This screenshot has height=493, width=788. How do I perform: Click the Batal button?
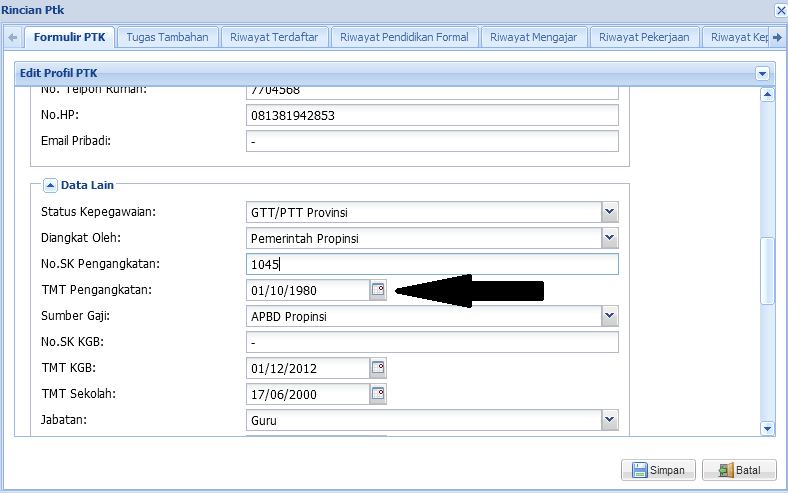[739, 470]
